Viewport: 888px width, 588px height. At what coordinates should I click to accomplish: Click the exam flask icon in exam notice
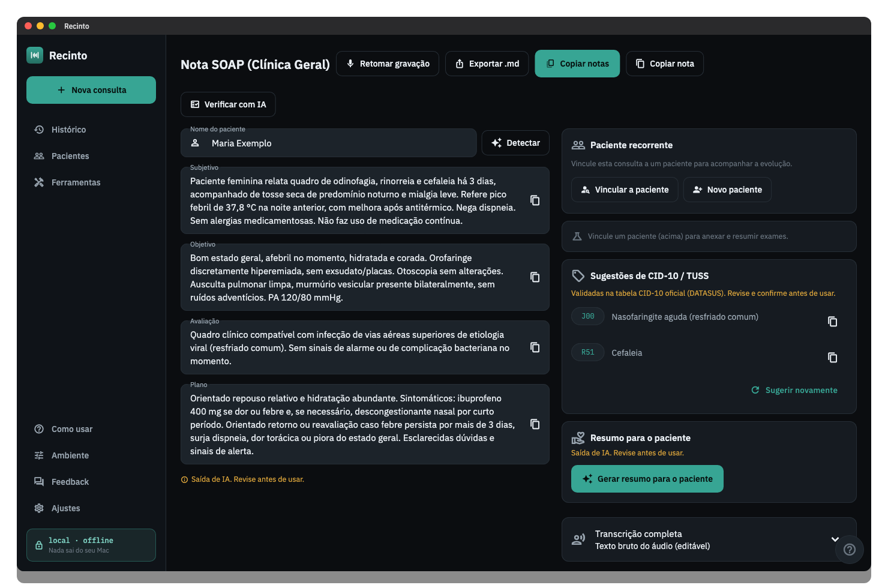[577, 236]
